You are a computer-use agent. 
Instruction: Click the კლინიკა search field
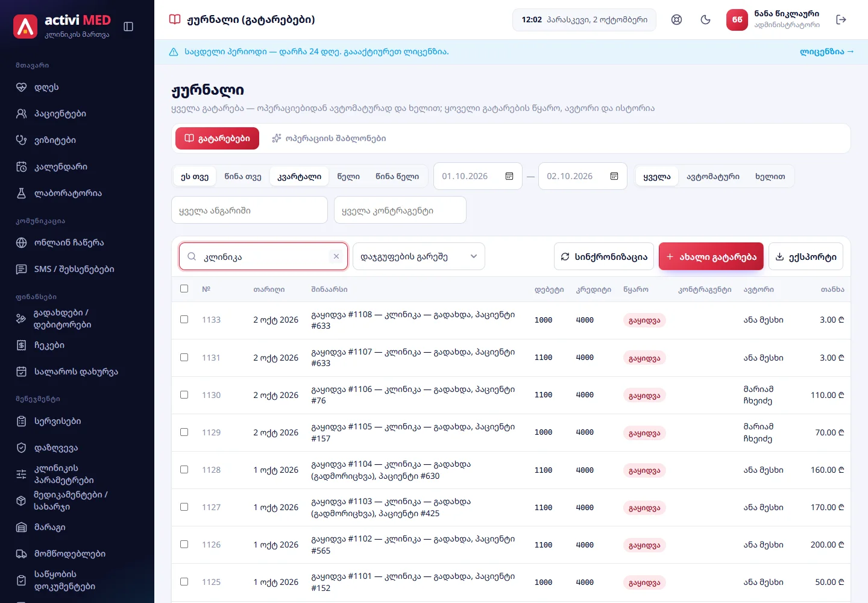click(263, 256)
